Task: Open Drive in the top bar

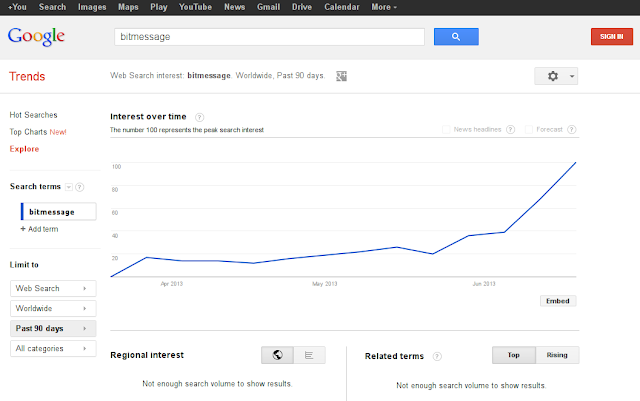Action: coord(302,7)
